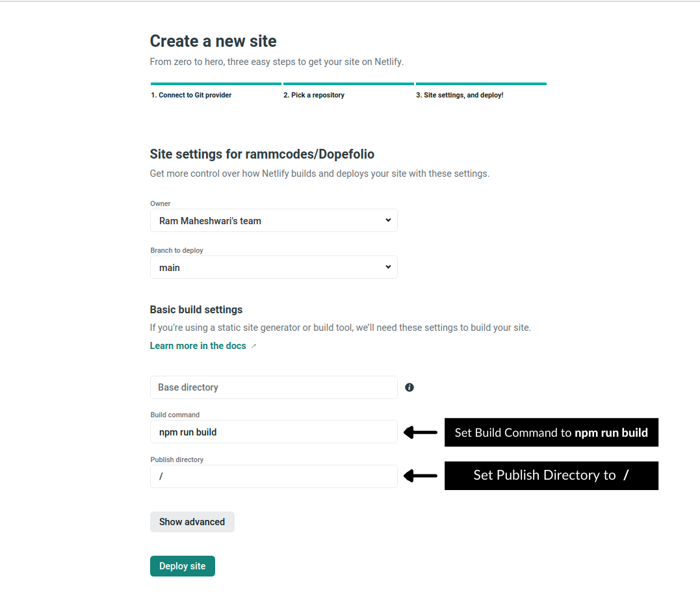Select the Publish directory field
The image size is (700, 609).
coord(273,476)
